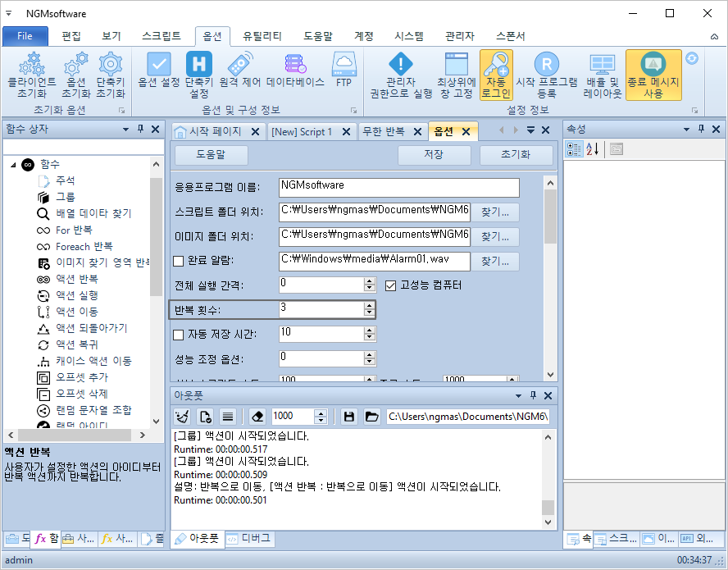Pin the 함수 상자 panel
This screenshot has height=570, width=728.
141,129
